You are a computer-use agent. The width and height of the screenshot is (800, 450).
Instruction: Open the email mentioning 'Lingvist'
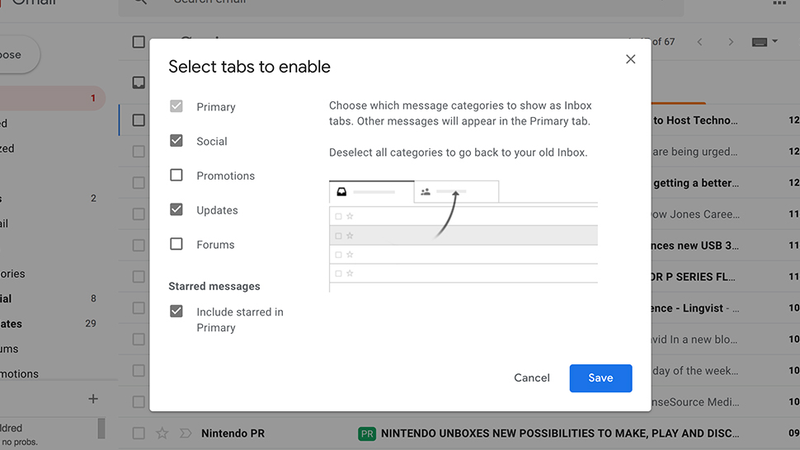[696, 308]
